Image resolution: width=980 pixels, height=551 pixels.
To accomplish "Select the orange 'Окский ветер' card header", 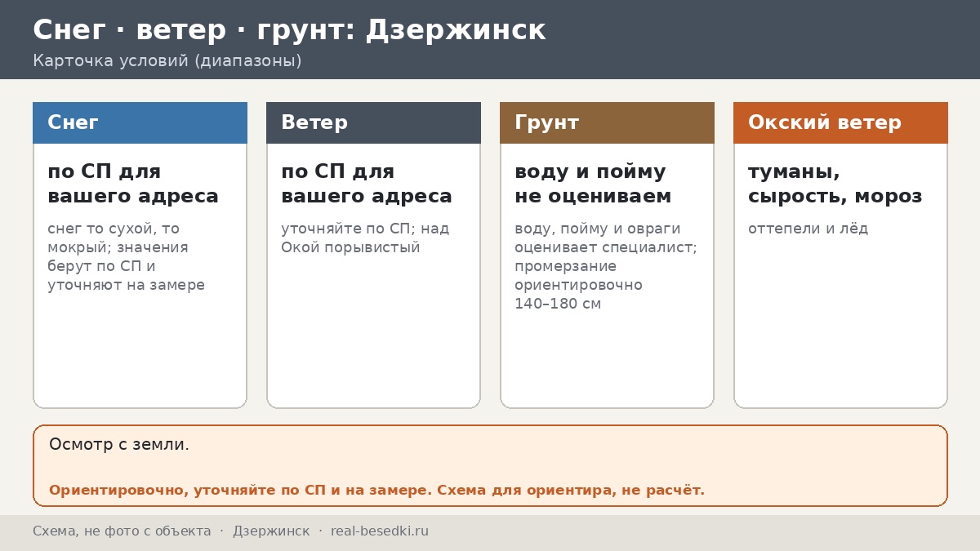I will pos(840,122).
